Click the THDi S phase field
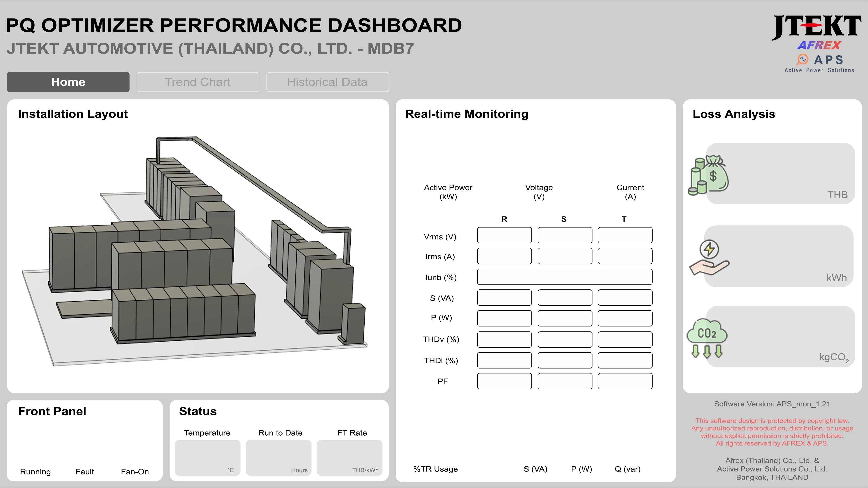 coord(565,360)
